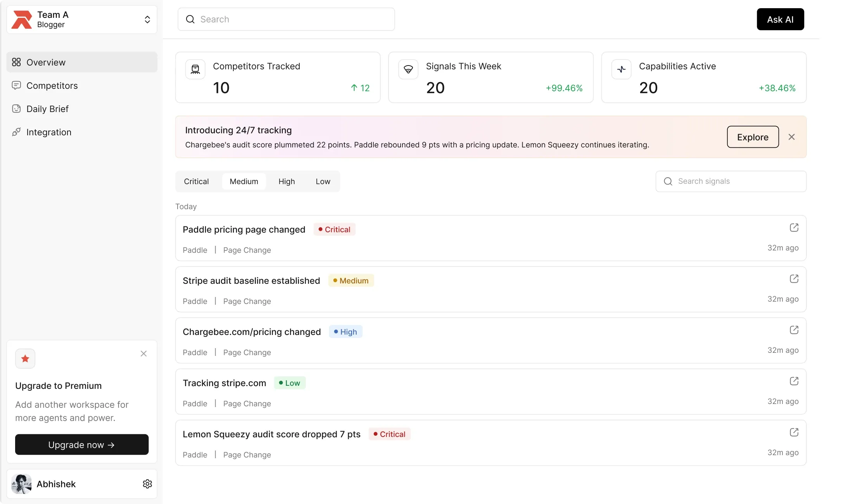Click Abhishek's profile avatar
Viewport: 853px width, 504px height.
coord(21,484)
